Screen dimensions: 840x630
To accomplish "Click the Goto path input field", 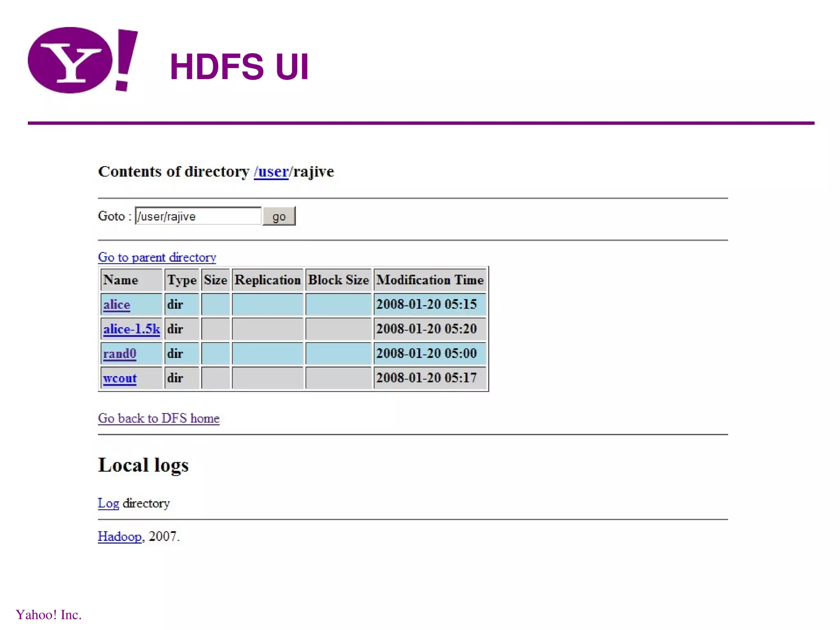I will (x=198, y=216).
